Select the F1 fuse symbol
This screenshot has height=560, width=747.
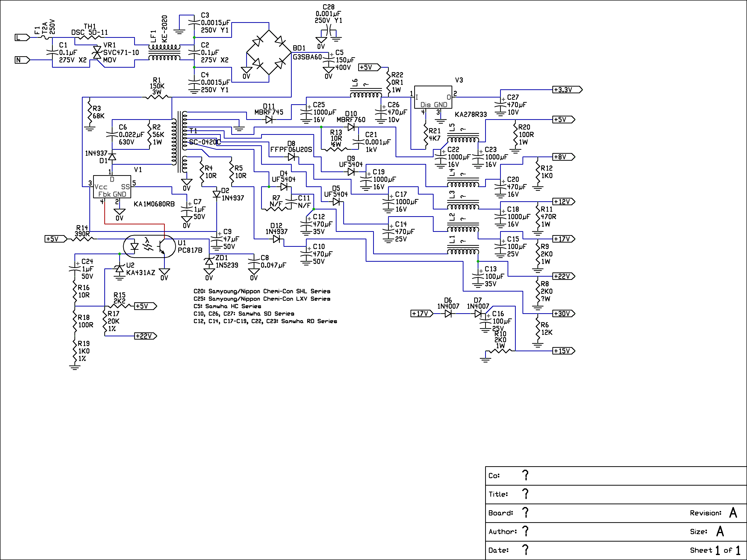pos(45,37)
